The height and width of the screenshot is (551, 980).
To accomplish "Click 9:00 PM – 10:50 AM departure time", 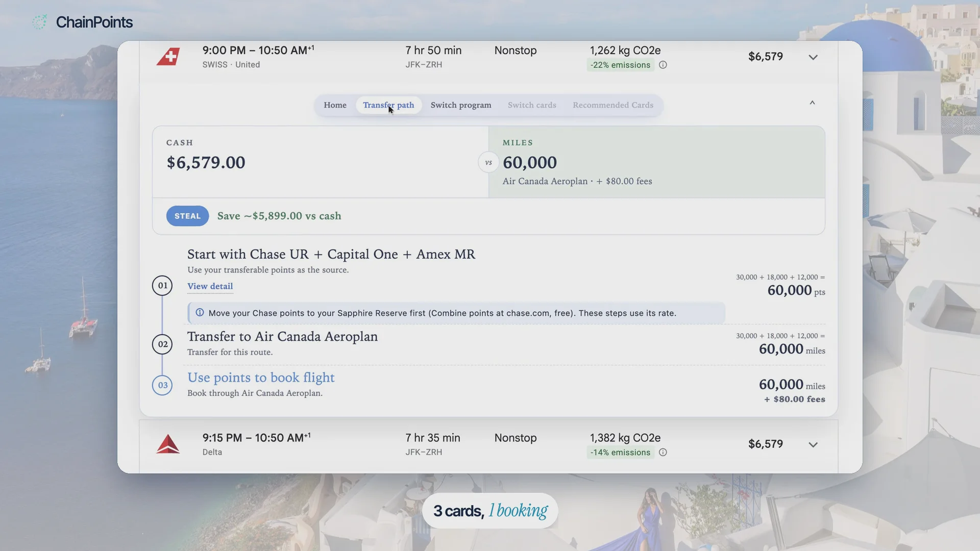I will [x=258, y=50].
